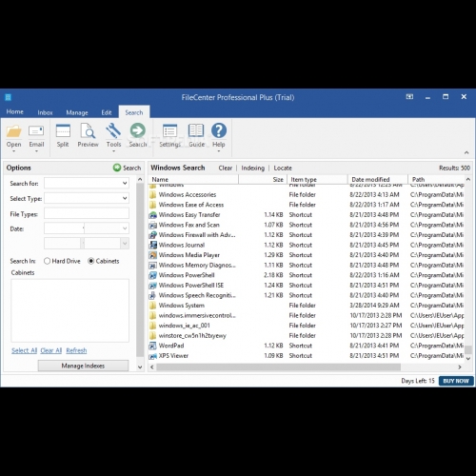The height and width of the screenshot is (476, 476).
Task: Click the Windows Speech Recognition icon
Action: tap(153, 295)
